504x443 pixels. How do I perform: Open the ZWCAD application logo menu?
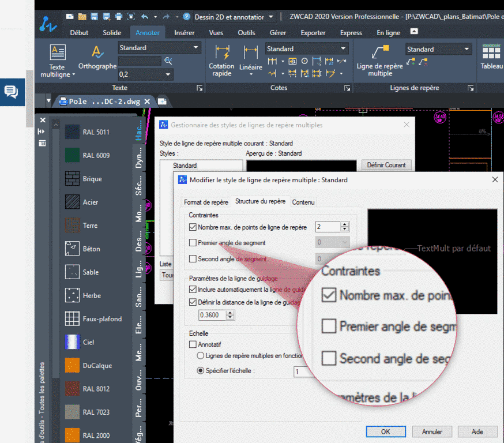[x=47, y=24]
